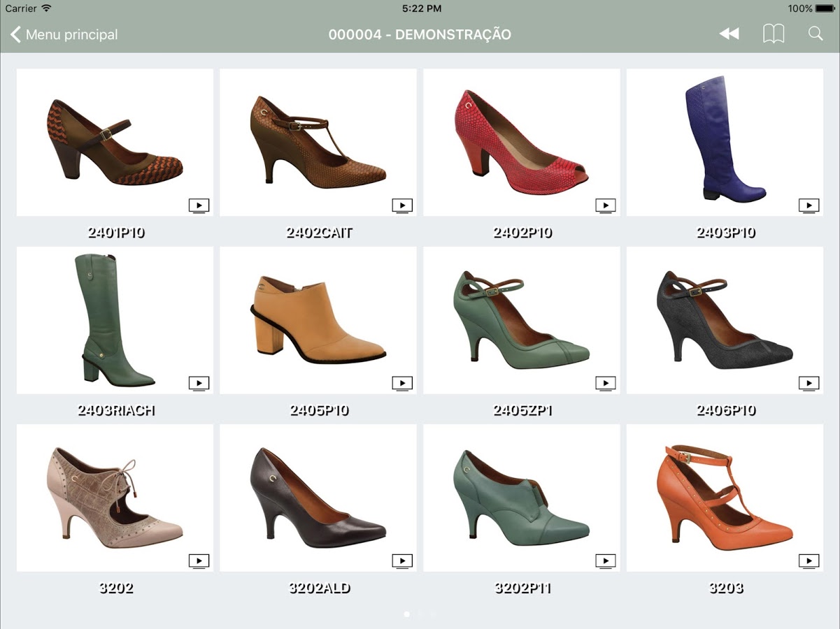840x629 pixels.
Task: Open the green 3202P11 shoe thumbnail
Action: (521, 498)
